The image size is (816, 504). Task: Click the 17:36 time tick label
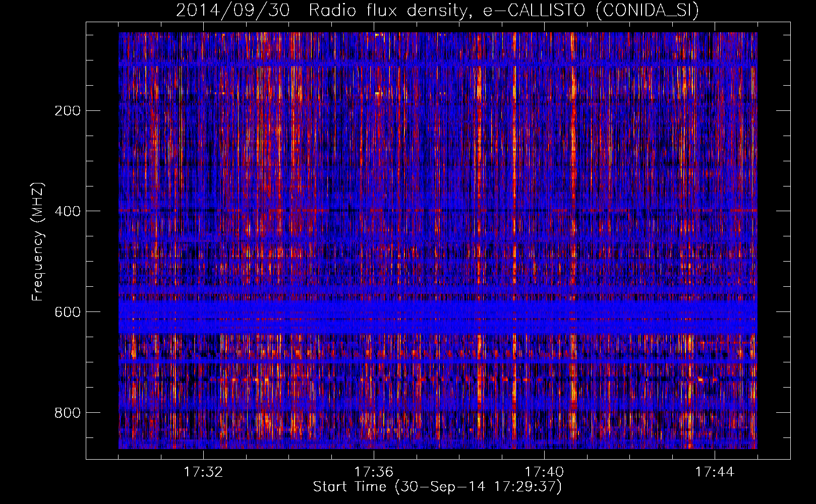(x=374, y=472)
